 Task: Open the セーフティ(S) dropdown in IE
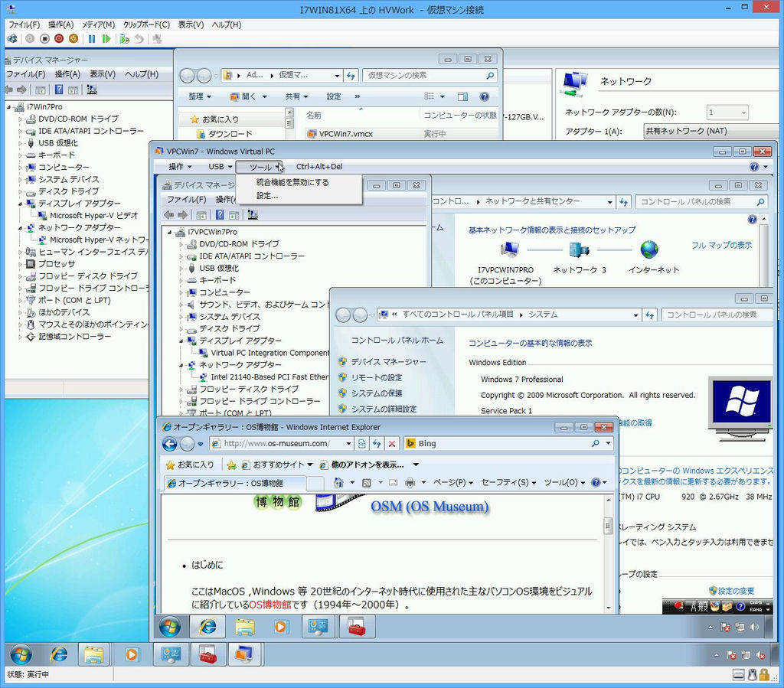(508, 482)
